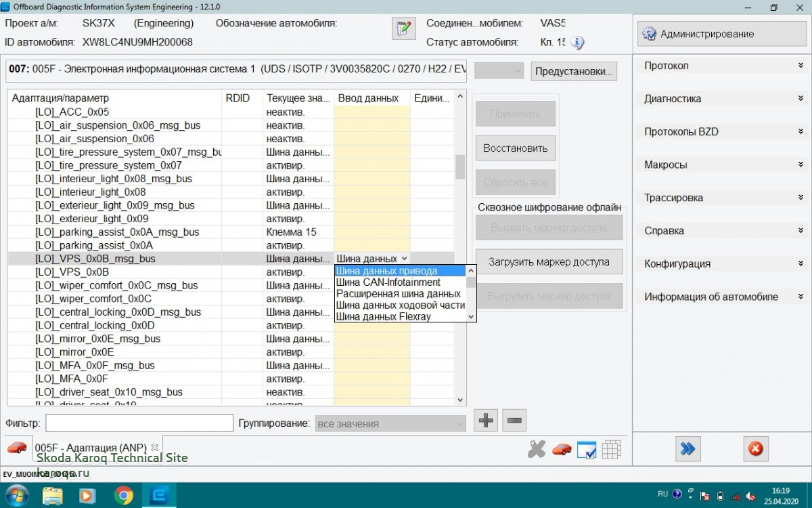Choose 'Шина данных Flexray' option
Screen dimensions: 812x508
tap(384, 316)
